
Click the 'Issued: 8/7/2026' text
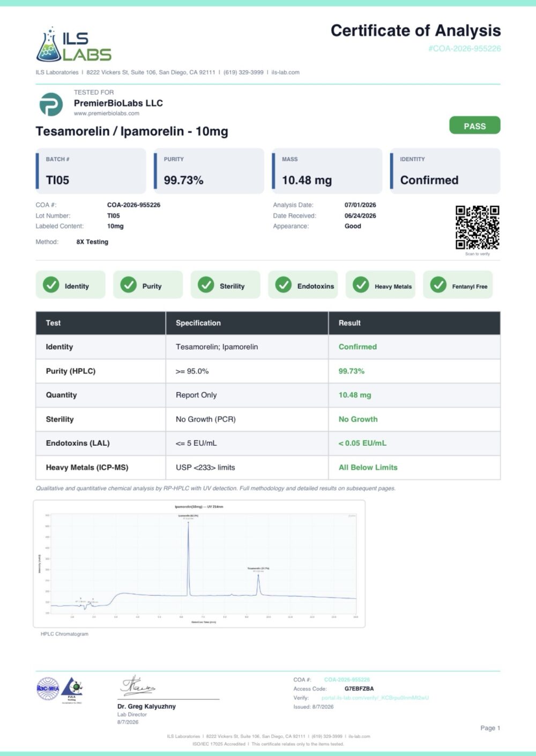(313, 707)
